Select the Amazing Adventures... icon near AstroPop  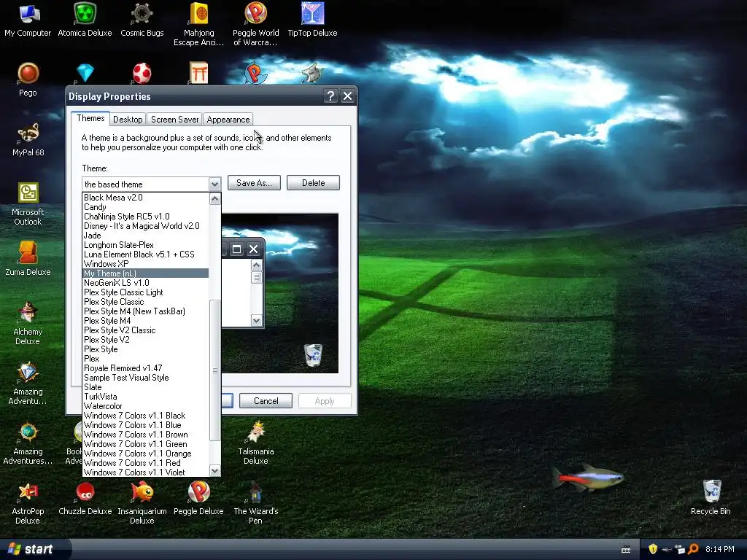tap(28, 443)
